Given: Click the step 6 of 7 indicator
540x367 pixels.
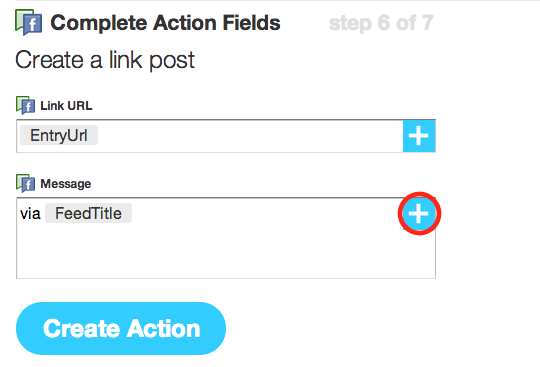Looking at the screenshot, I should 381,23.
